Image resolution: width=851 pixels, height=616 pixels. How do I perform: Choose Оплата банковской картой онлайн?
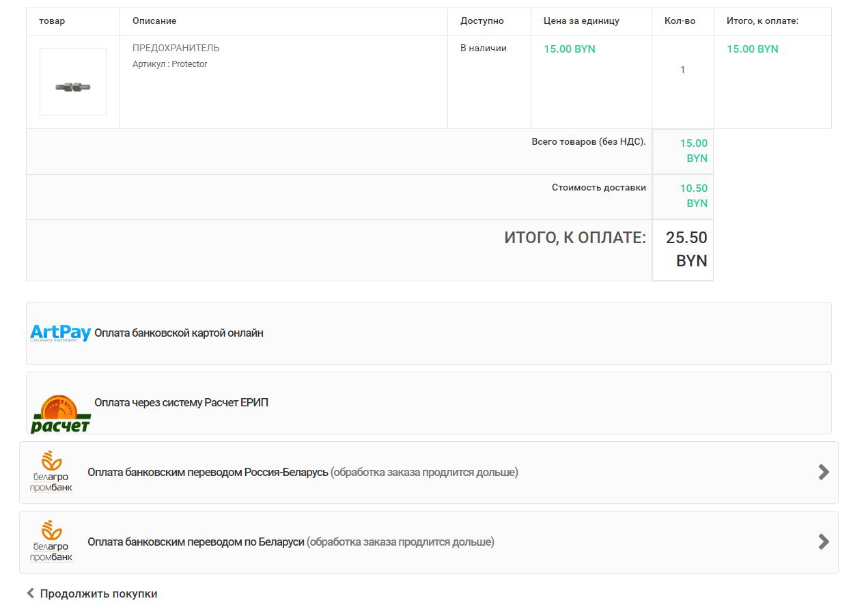point(179,333)
